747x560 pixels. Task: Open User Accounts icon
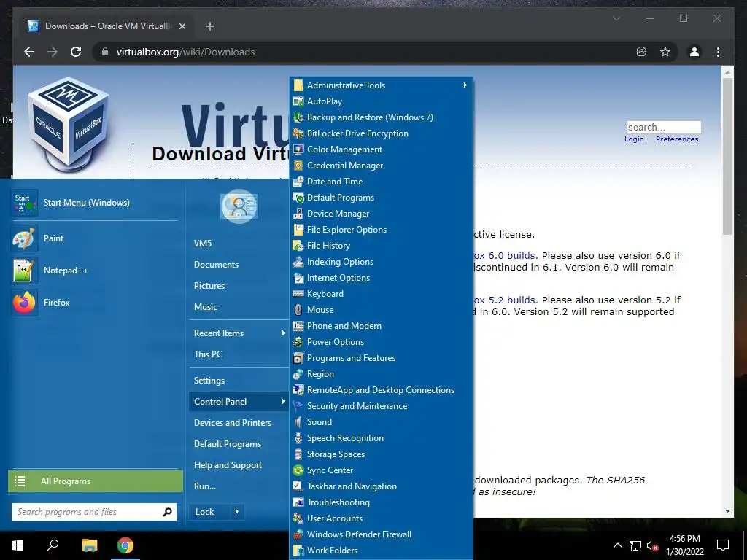point(298,518)
